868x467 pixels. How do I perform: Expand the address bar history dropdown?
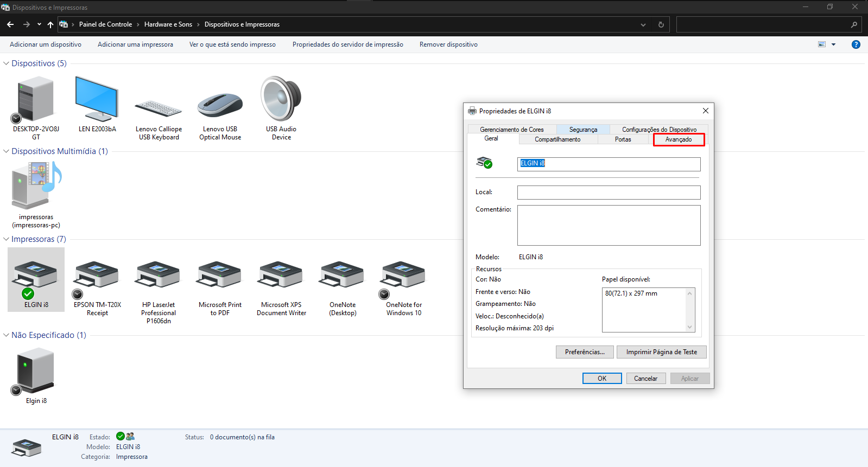(x=643, y=24)
